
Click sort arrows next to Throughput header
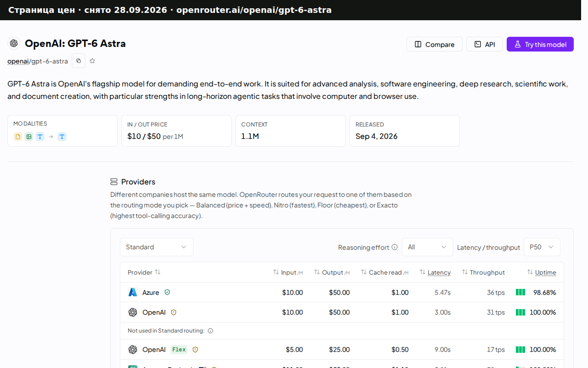pyautogui.click(x=465, y=272)
